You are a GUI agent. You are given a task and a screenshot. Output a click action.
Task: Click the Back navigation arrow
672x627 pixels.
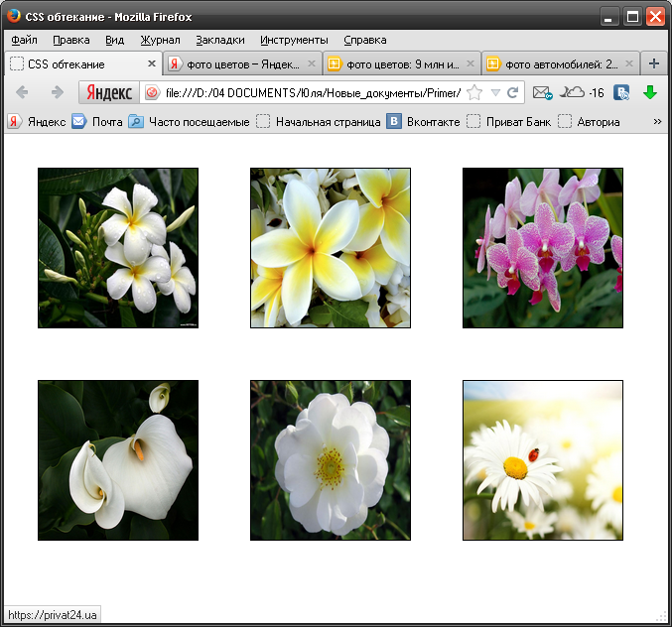point(23,92)
